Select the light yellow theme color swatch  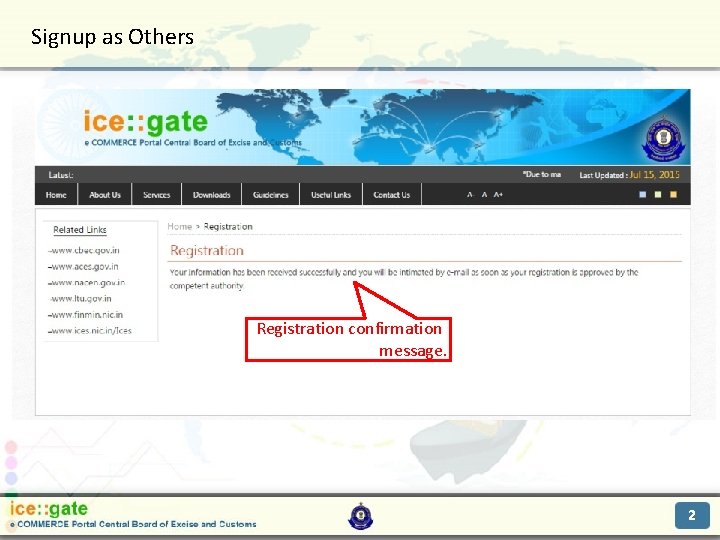click(x=658, y=195)
